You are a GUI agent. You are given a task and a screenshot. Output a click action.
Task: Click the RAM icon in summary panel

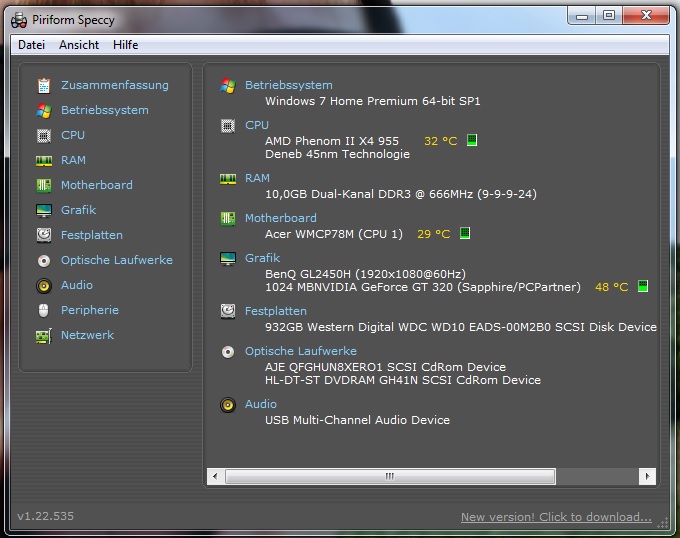tap(228, 179)
